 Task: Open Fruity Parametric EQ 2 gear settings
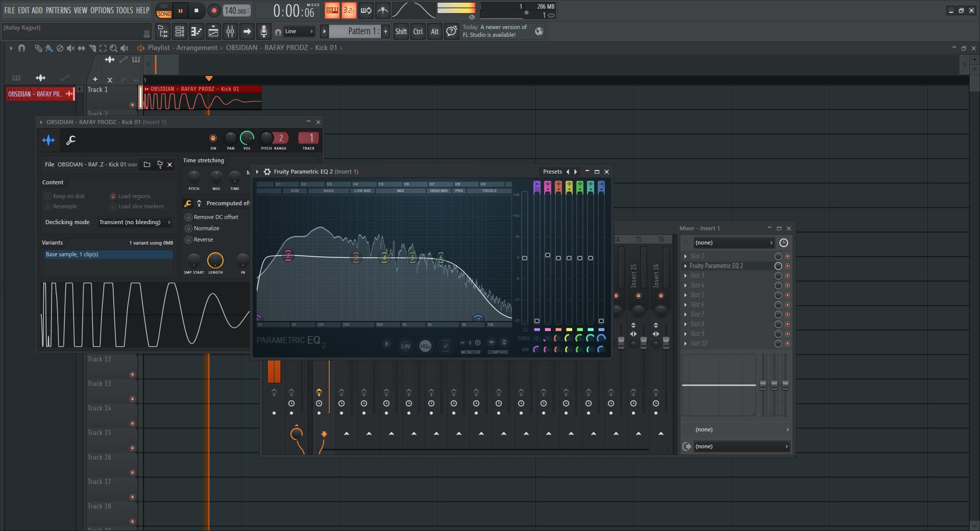267,172
